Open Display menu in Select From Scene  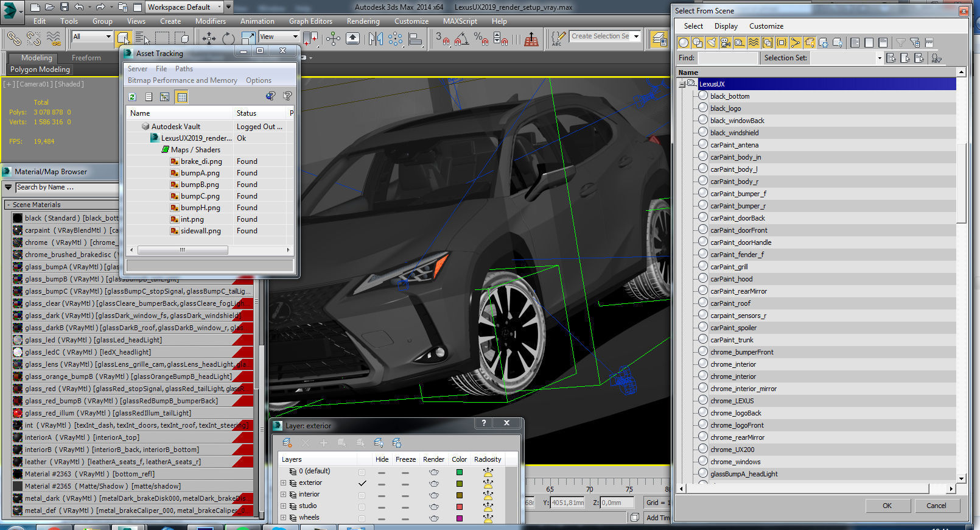pyautogui.click(x=726, y=26)
